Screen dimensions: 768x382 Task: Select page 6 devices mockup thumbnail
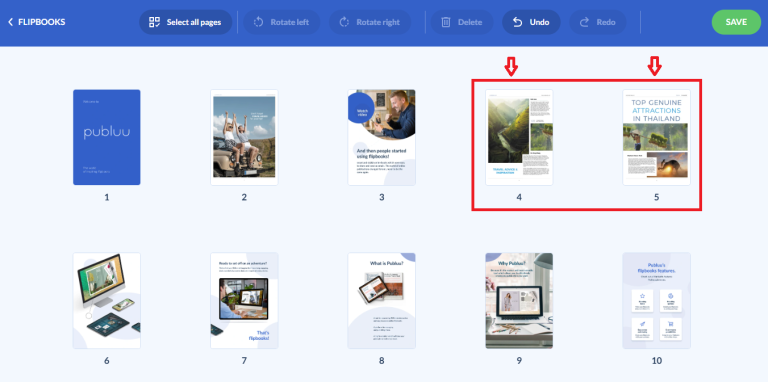(x=107, y=300)
